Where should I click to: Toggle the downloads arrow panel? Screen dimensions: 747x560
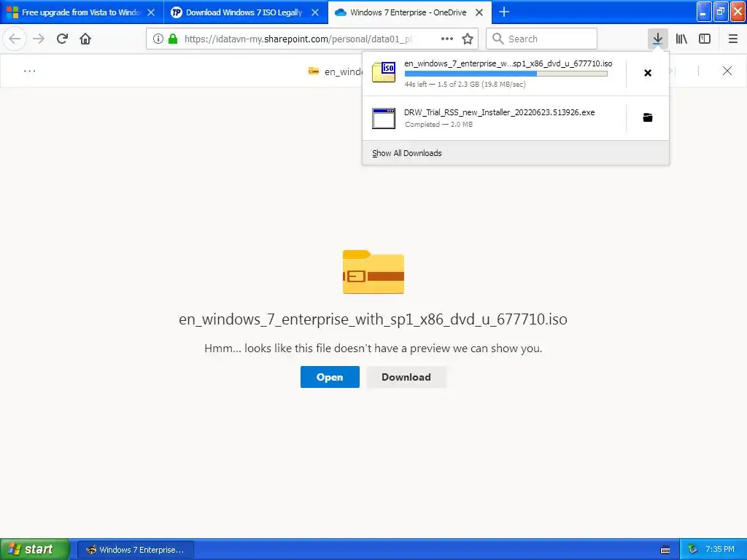pyautogui.click(x=657, y=39)
